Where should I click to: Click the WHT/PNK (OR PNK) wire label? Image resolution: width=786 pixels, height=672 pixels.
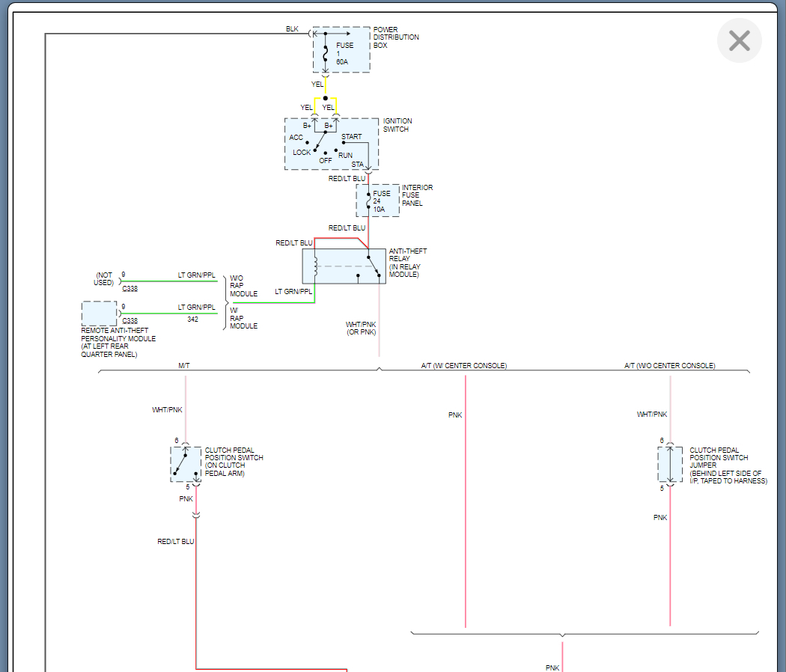pos(361,329)
